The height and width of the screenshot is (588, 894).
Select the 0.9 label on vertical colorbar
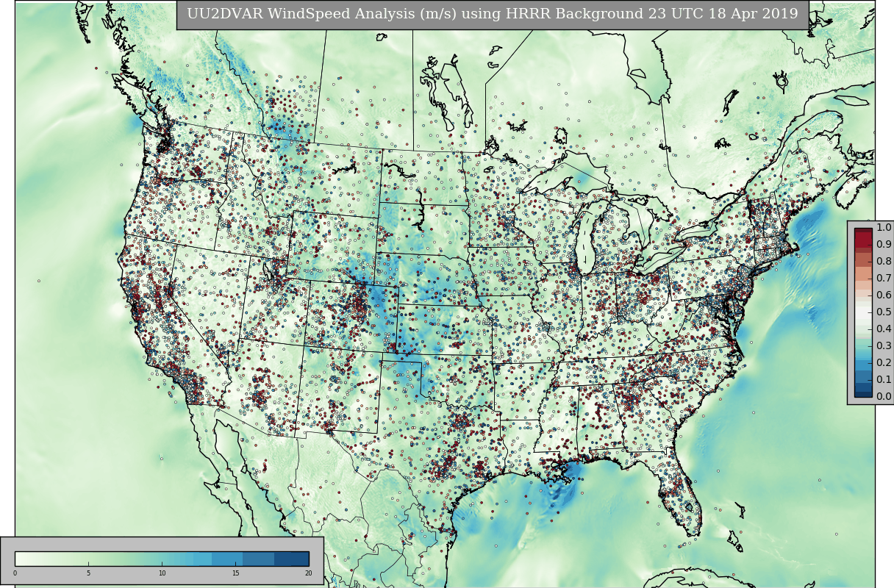tap(884, 245)
